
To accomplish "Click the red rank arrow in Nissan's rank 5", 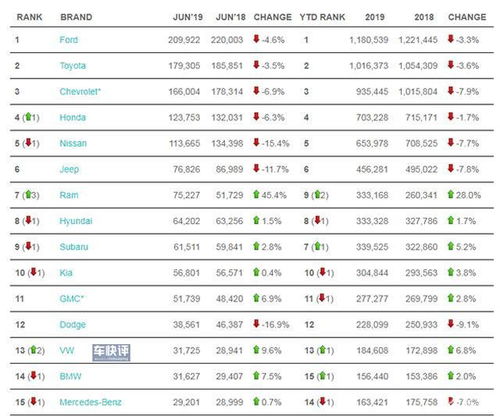I will (x=28, y=142).
